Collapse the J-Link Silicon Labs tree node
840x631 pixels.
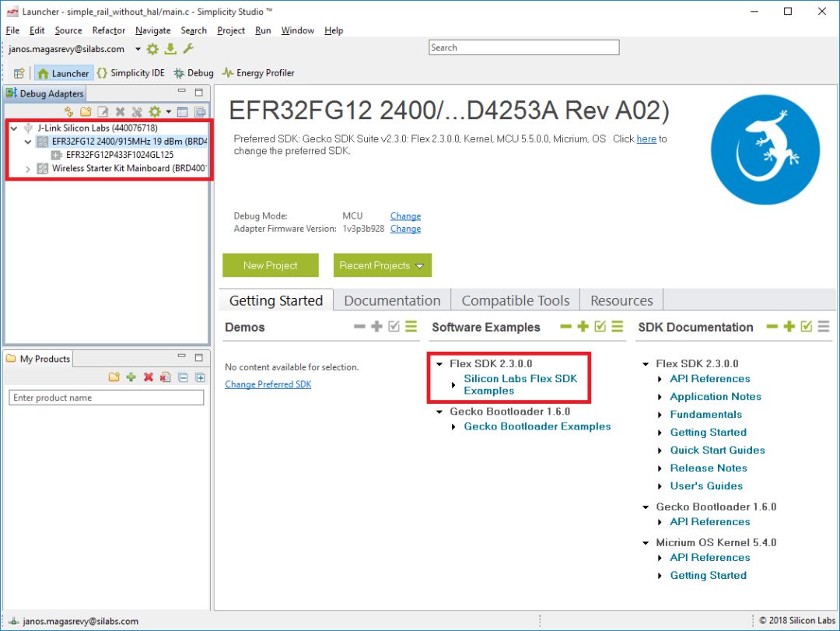coord(14,128)
